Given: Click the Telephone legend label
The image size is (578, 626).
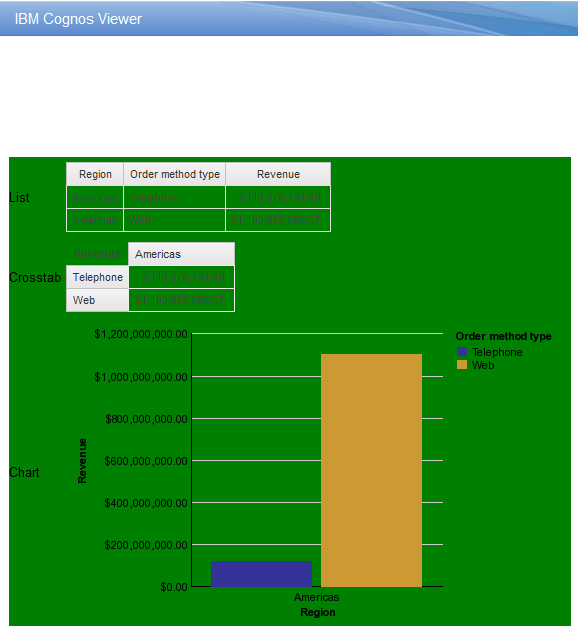Looking at the screenshot, I should click(x=497, y=352).
